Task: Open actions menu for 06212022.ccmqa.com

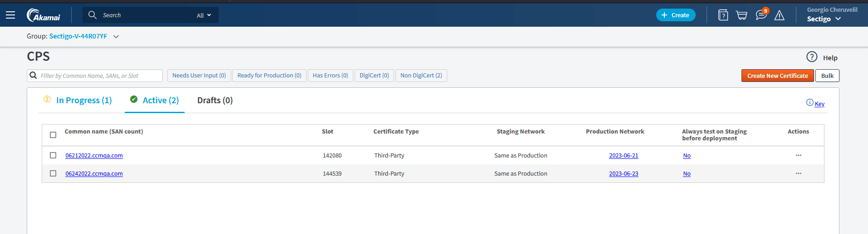Action: (798, 155)
